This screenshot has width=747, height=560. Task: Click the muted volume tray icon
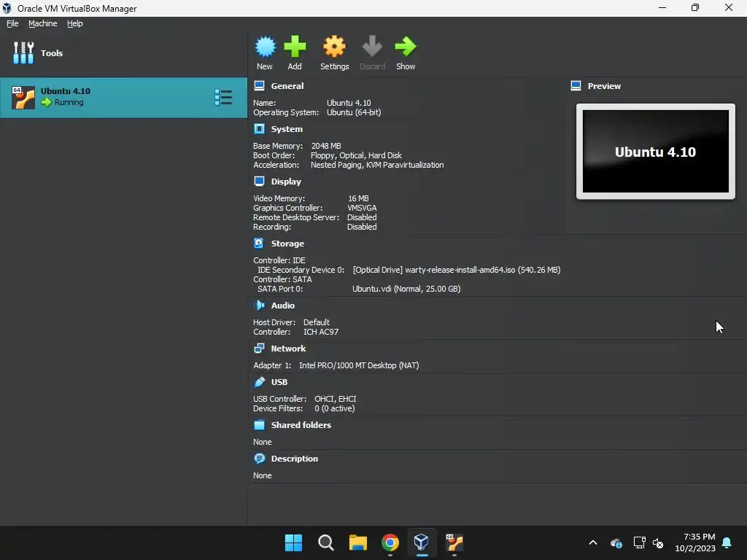658,542
